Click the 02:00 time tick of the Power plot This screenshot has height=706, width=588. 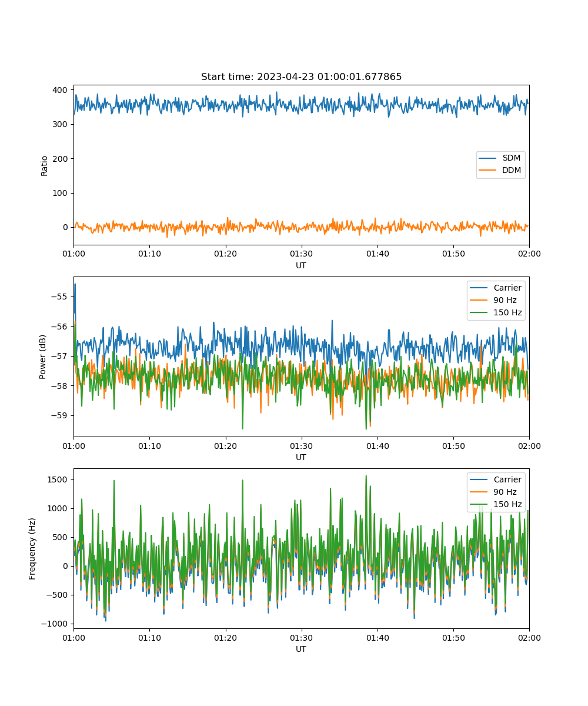(x=529, y=445)
